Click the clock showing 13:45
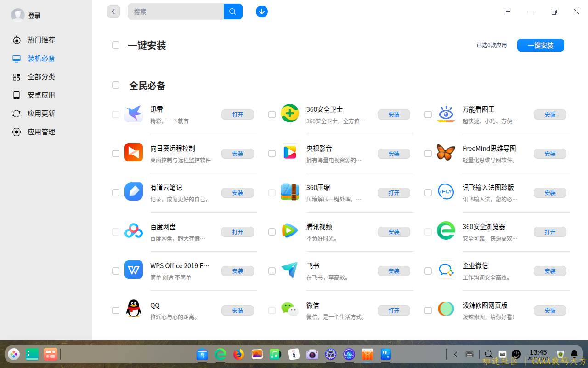Image resolution: width=588 pixels, height=368 pixels. pos(538,352)
